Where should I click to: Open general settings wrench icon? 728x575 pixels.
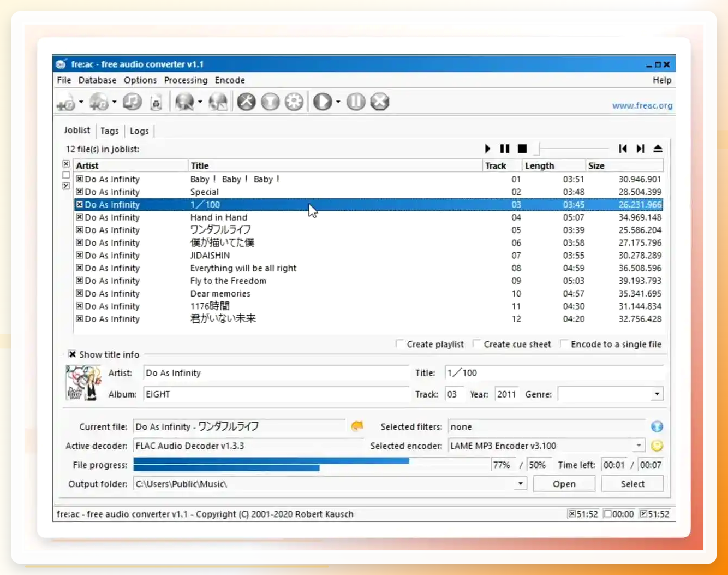click(x=246, y=102)
